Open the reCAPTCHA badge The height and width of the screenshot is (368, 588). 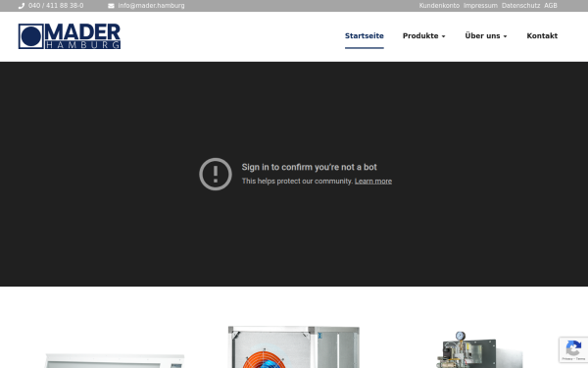point(573,349)
